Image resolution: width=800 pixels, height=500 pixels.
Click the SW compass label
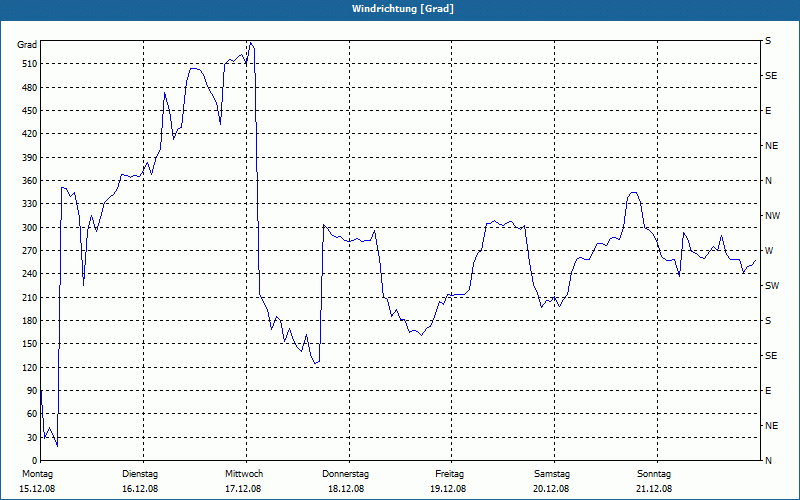(772, 286)
